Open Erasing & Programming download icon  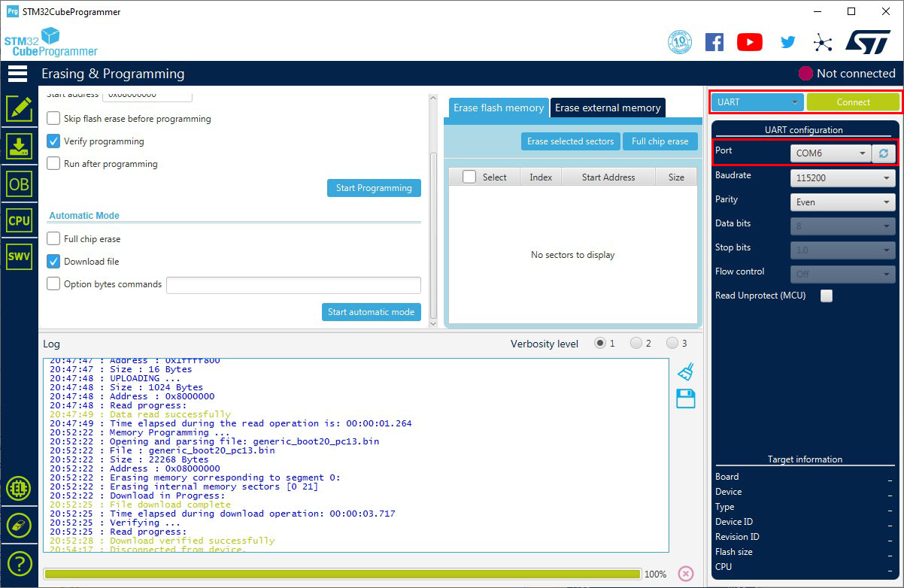click(x=19, y=147)
